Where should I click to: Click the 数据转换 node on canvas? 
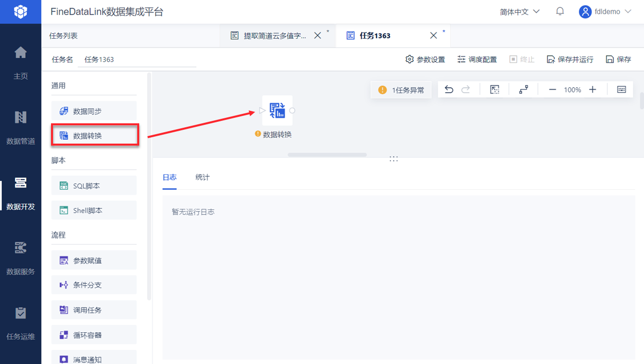click(x=277, y=110)
